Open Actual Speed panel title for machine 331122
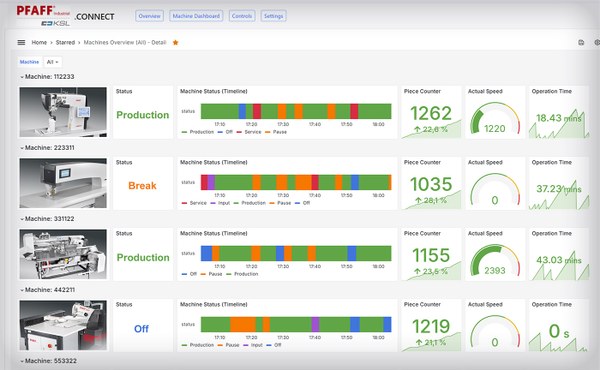This screenshot has width=600, height=370. [485, 233]
